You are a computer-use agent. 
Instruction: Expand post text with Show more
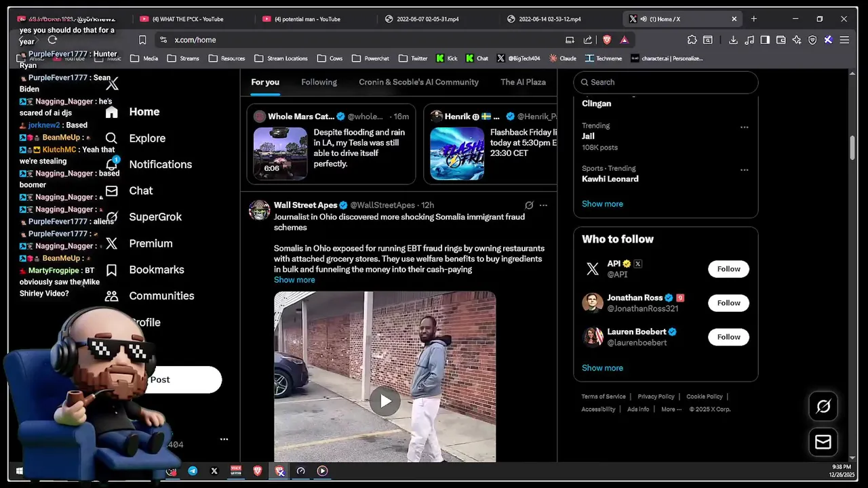pyautogui.click(x=294, y=280)
